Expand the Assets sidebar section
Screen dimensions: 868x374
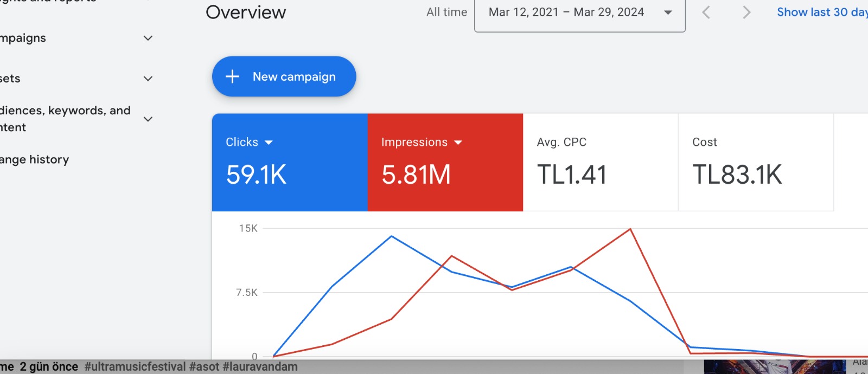click(x=148, y=79)
